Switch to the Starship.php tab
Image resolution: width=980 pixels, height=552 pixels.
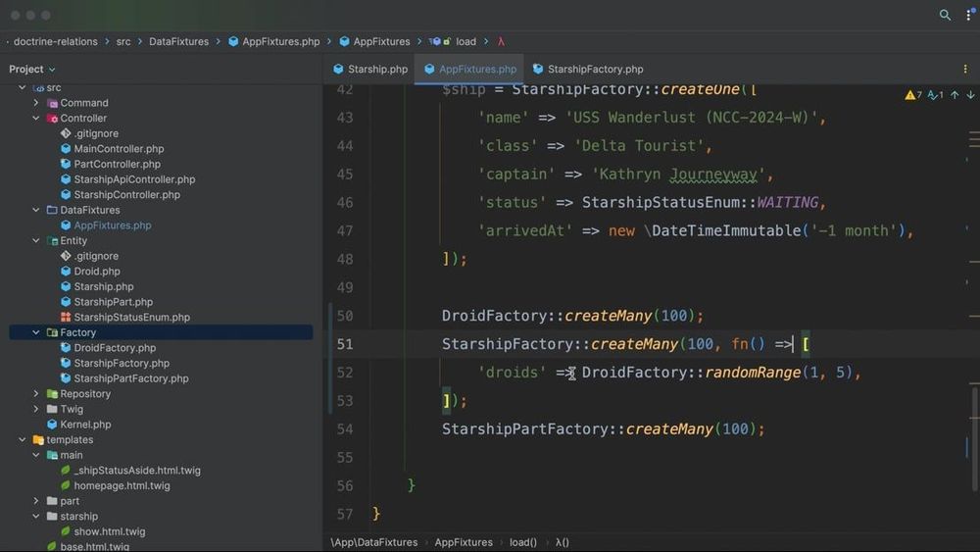tap(370, 69)
